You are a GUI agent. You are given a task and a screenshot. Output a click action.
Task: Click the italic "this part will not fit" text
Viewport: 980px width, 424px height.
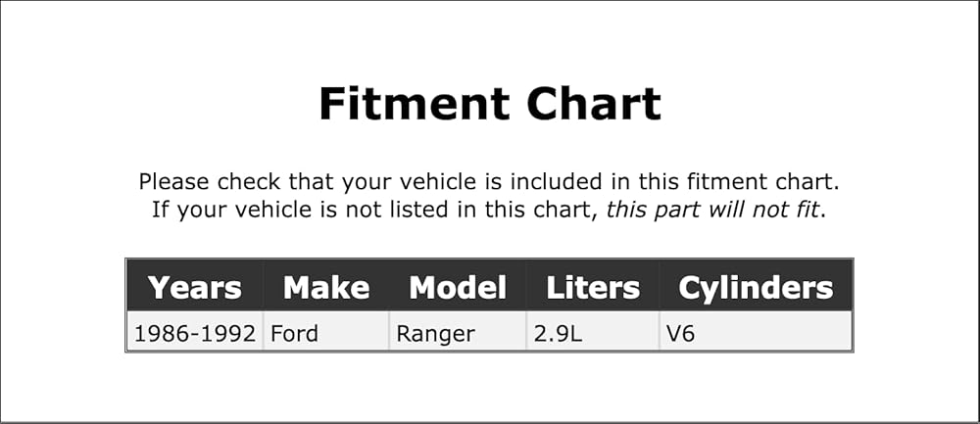tap(712, 210)
